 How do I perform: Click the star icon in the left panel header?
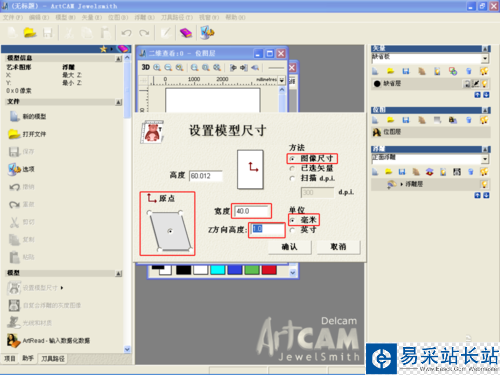103,49
